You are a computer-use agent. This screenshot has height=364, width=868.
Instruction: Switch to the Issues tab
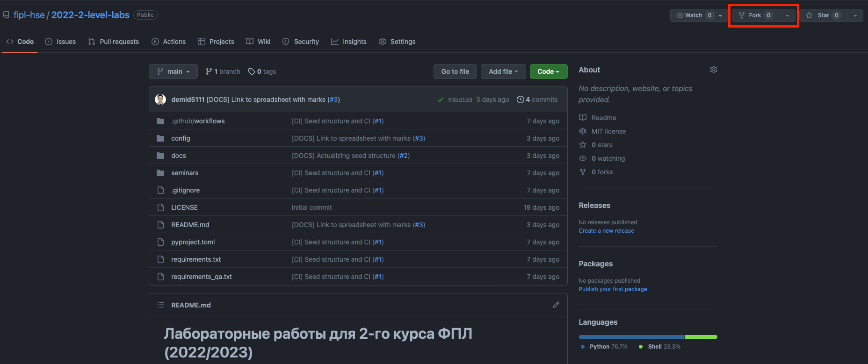pyautogui.click(x=60, y=42)
